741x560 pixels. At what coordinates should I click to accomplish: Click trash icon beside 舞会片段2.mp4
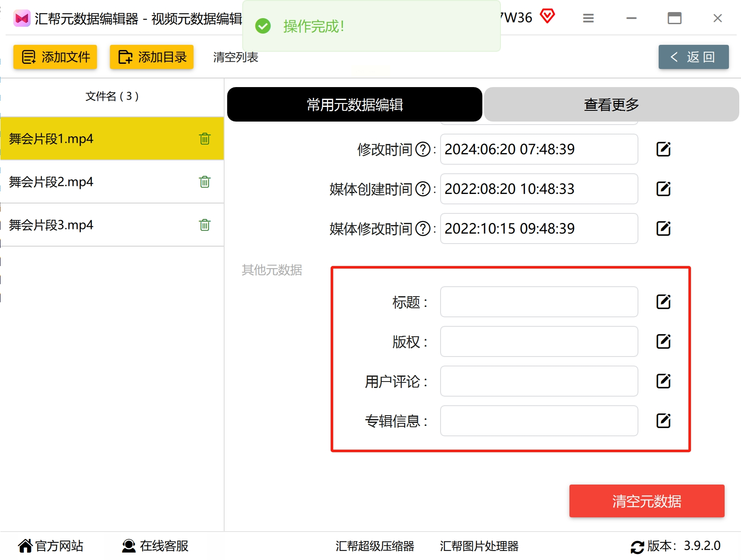[205, 182]
